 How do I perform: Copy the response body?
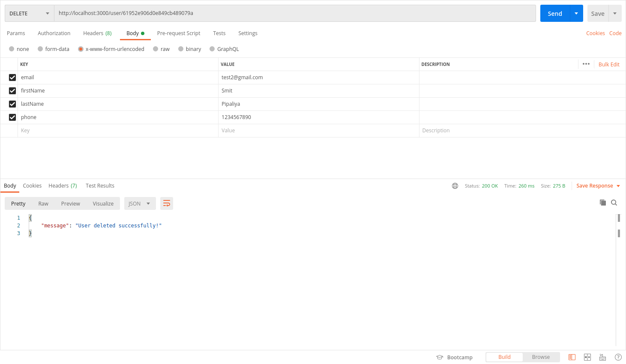pyautogui.click(x=603, y=202)
